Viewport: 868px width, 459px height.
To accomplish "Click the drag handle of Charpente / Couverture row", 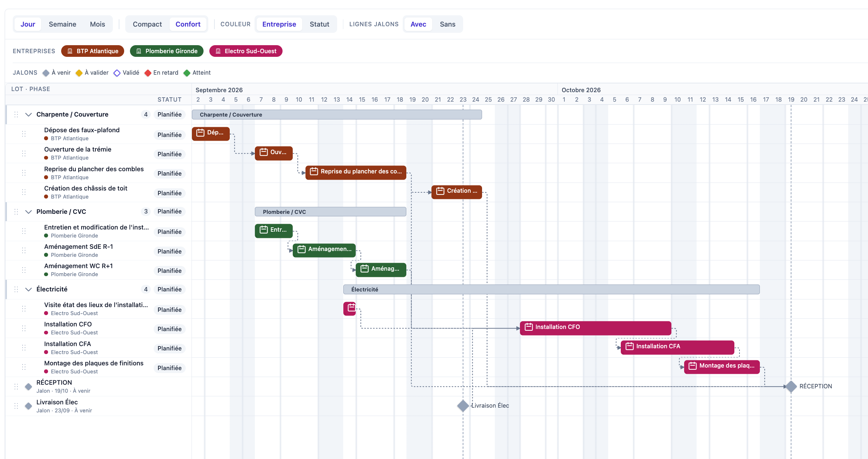I will [x=16, y=114].
